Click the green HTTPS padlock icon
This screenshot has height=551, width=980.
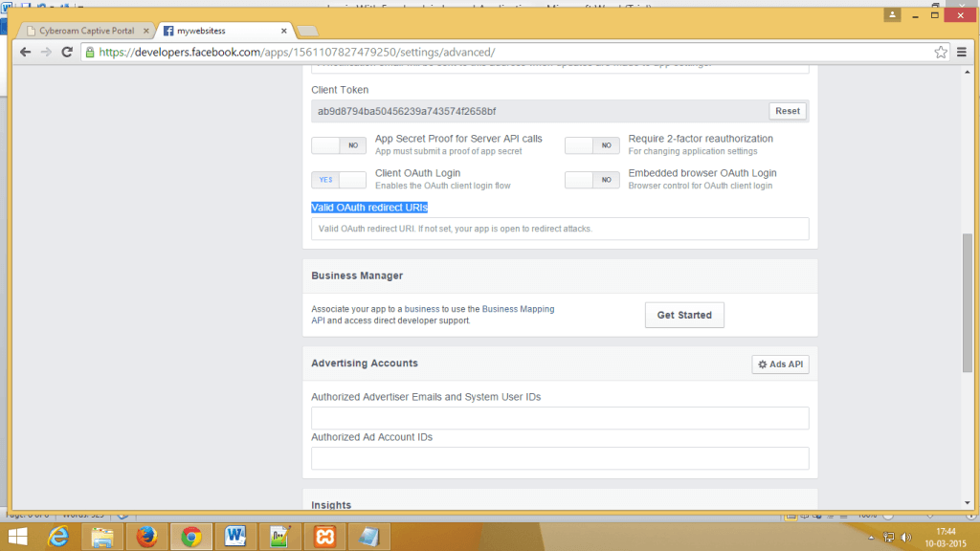tap(90, 53)
